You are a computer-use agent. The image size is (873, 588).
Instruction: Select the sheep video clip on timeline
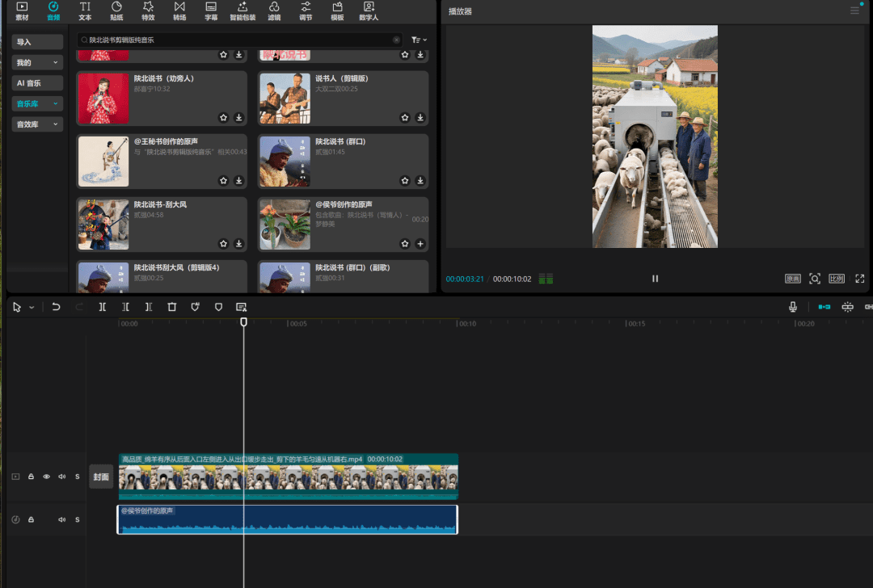[x=289, y=477]
